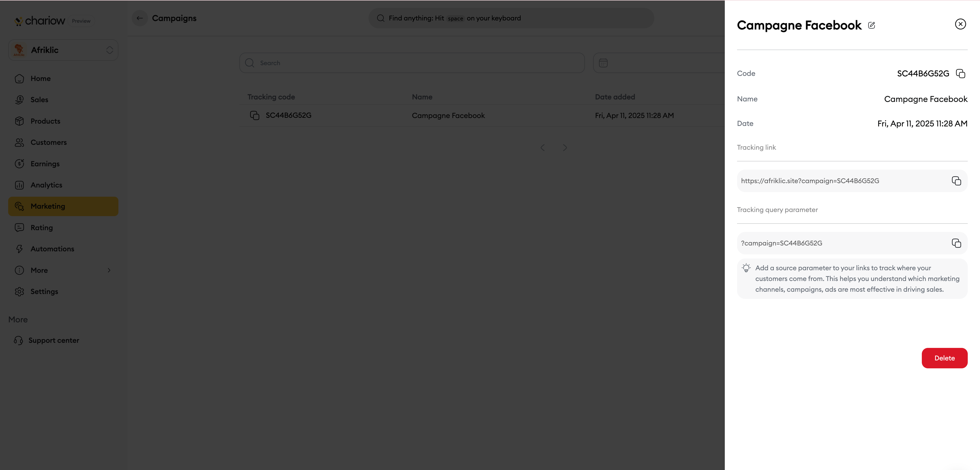Edit the Campagne Facebook title with pencil icon
Image resolution: width=980 pixels, height=470 pixels.
click(x=871, y=26)
